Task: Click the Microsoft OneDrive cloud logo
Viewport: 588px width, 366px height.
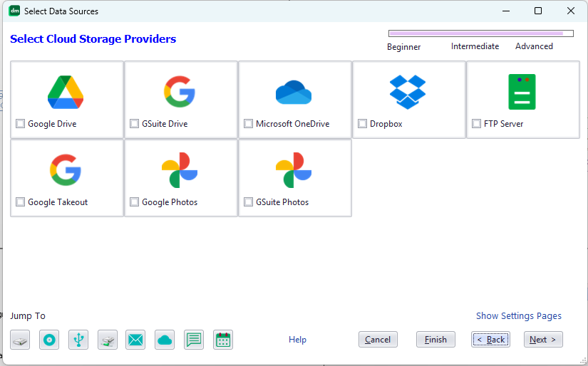Action: 294,92
